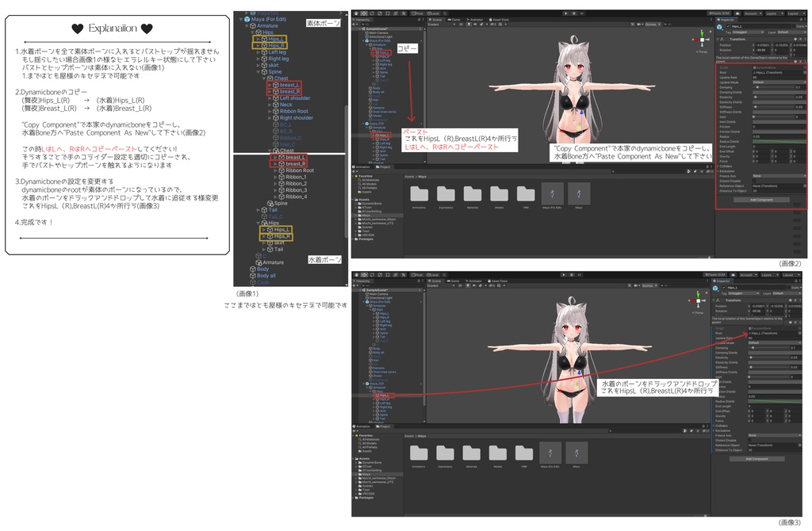Expand the Left leg bone in 画像1 hierarchy
This screenshot has height=531, width=812.
[x=258, y=52]
